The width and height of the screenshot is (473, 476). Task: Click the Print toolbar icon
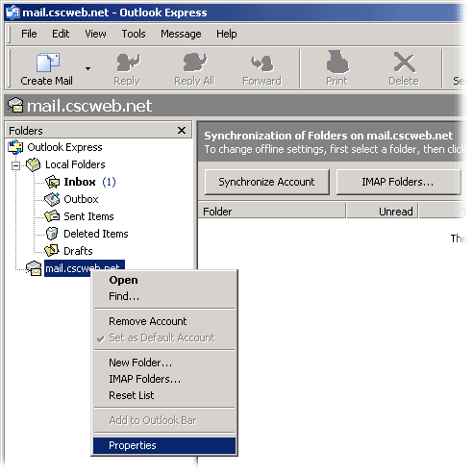[337, 62]
